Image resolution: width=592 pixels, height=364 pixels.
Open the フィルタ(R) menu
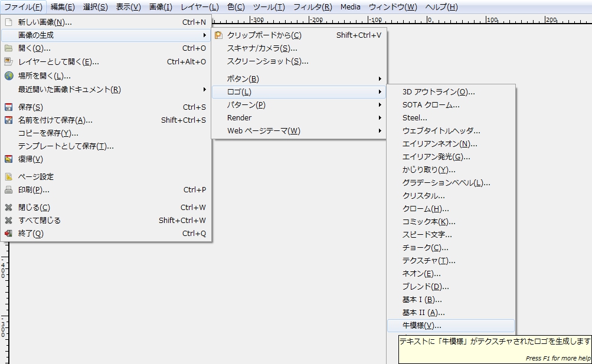point(313,7)
